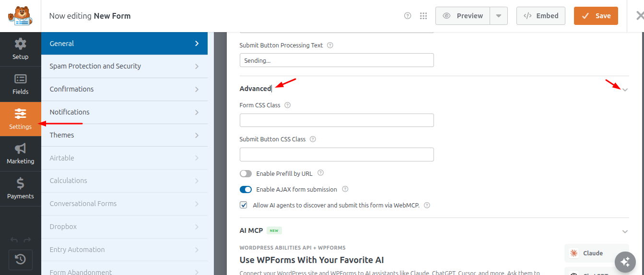
Task: Click the Preview button
Action: point(463,16)
